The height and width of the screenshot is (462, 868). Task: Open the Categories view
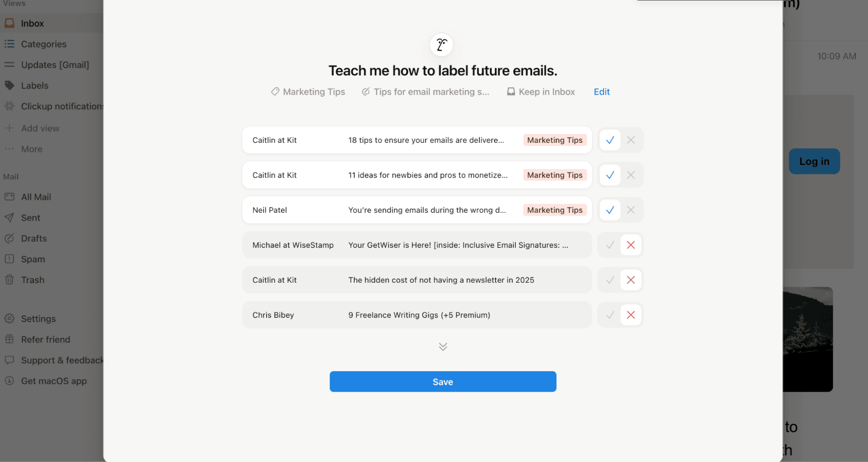(43, 44)
